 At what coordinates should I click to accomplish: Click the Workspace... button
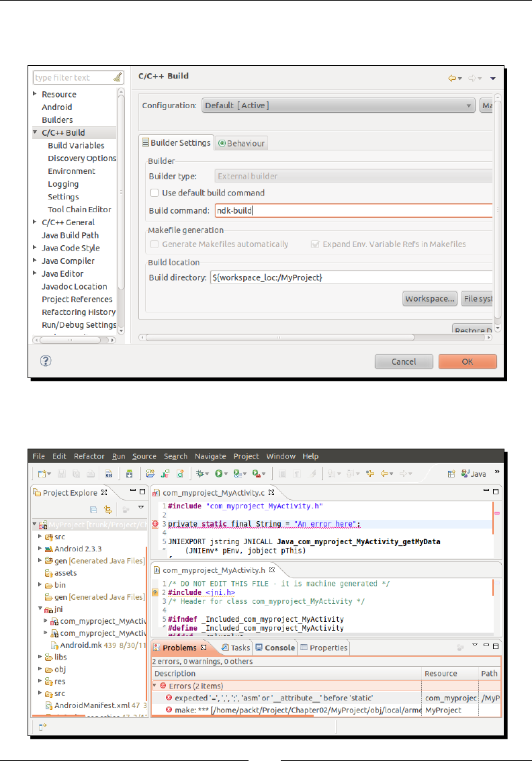pos(430,298)
